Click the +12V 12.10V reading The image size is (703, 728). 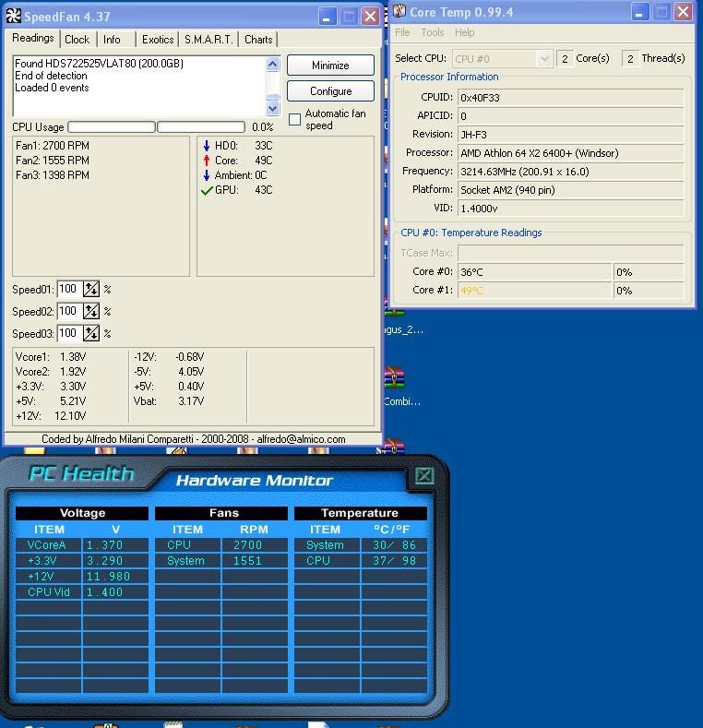(51, 416)
